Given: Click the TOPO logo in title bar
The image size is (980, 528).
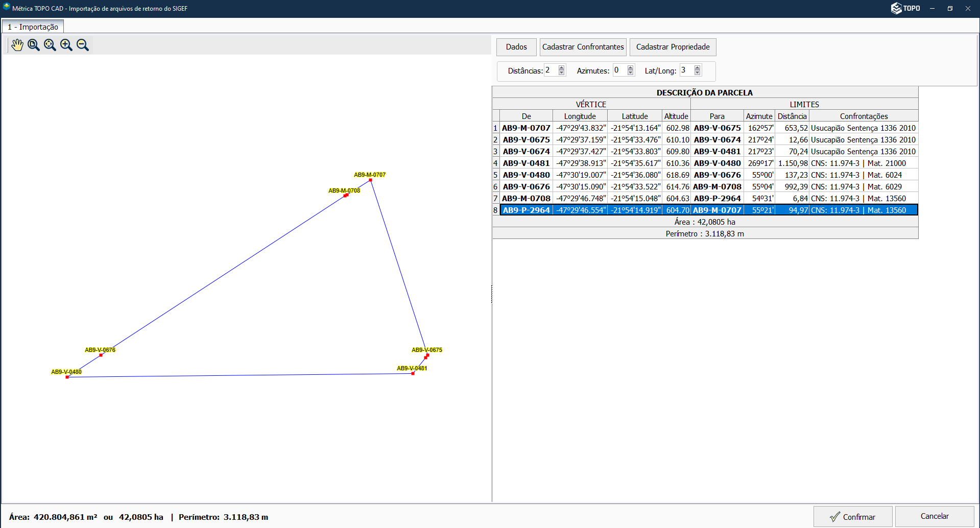Looking at the screenshot, I should [905, 8].
